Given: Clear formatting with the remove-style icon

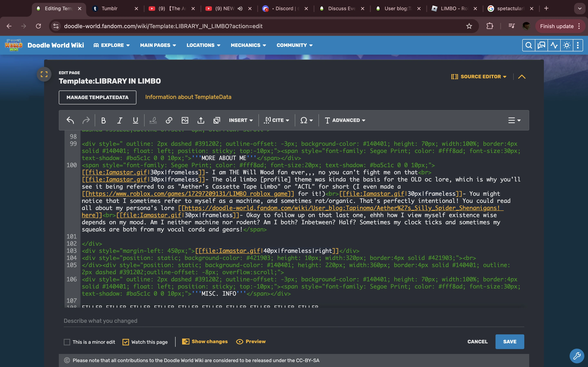Looking at the screenshot, I should click(x=153, y=120).
